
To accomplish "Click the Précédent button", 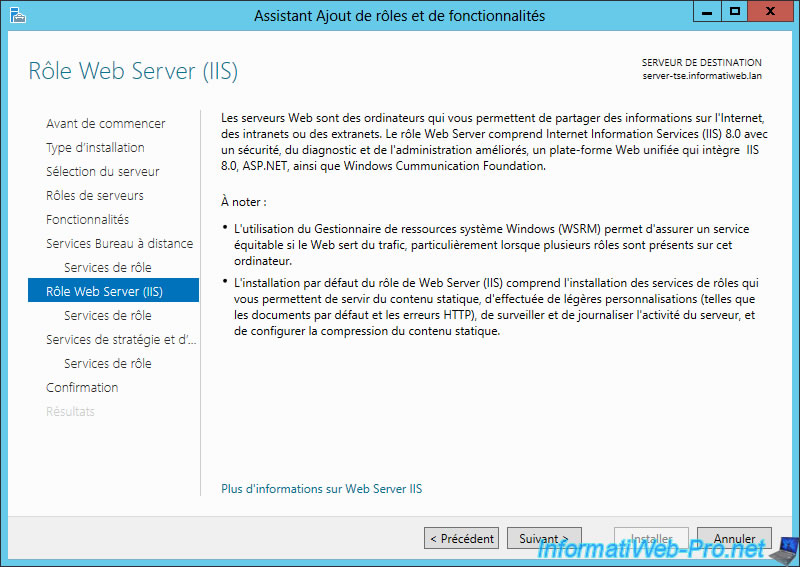I will 461,538.
